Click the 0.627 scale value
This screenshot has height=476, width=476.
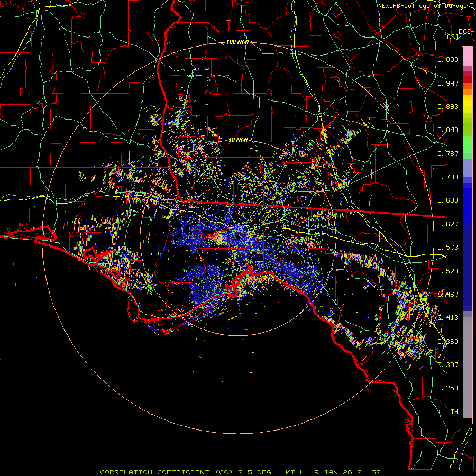(x=448, y=224)
